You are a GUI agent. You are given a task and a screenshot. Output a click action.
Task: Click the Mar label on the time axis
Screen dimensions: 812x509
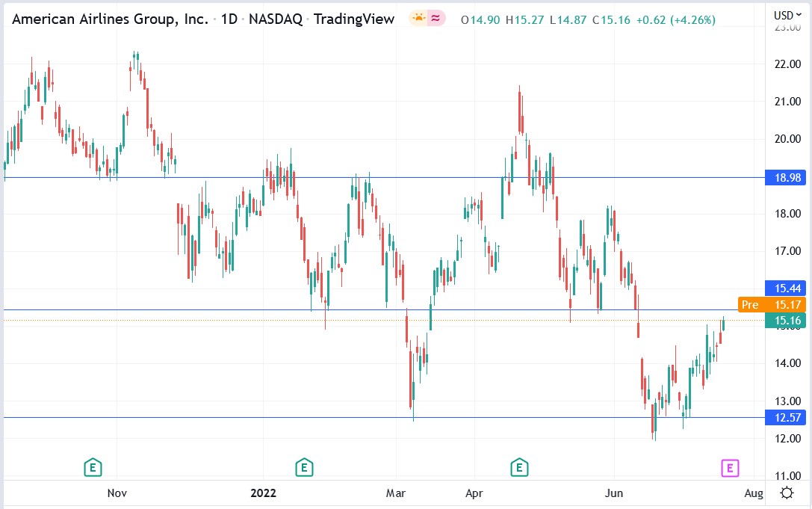pyautogui.click(x=396, y=493)
